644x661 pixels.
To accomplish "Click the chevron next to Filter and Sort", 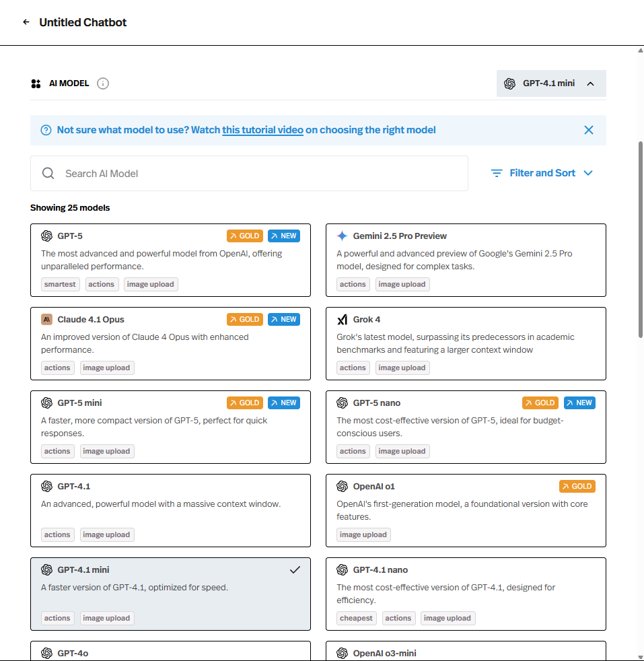I will click(588, 174).
